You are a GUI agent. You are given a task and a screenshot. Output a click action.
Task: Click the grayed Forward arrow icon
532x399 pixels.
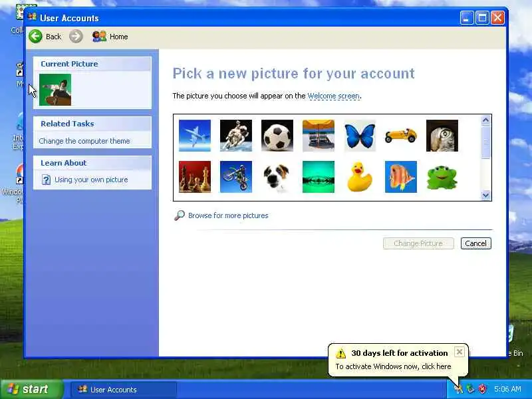[76, 37]
